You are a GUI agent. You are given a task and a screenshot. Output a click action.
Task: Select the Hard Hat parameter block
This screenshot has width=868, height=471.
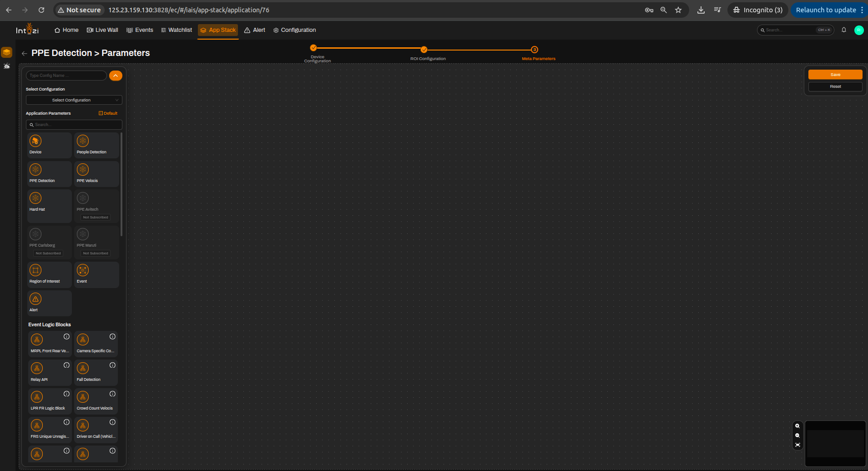click(x=49, y=206)
